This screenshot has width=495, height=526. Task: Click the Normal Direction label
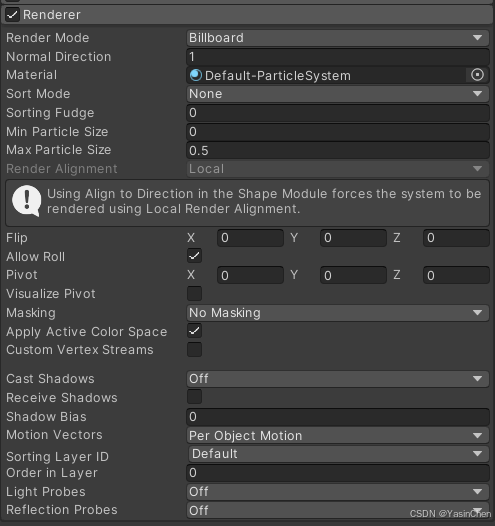[58, 57]
